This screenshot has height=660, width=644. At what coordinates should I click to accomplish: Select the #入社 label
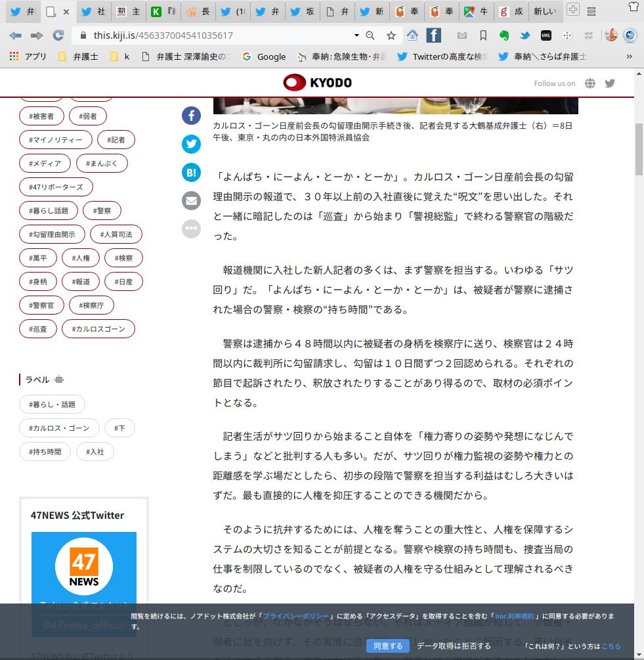[x=95, y=452]
